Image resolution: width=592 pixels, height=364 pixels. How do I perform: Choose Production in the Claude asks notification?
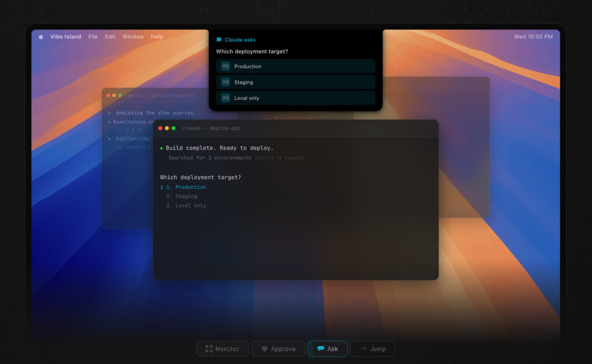click(295, 66)
